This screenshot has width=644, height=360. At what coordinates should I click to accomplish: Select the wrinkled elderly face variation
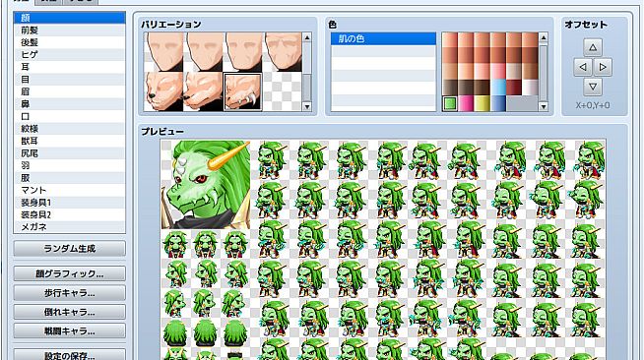283,52
